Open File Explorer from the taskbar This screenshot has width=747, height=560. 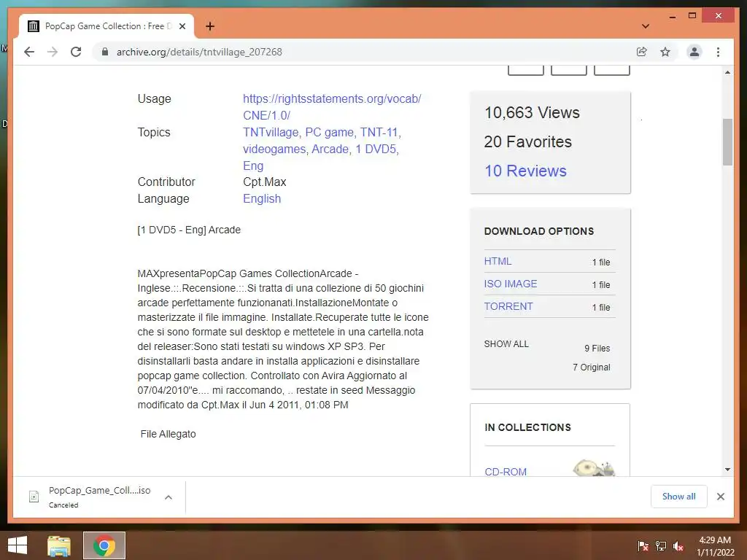(59, 545)
